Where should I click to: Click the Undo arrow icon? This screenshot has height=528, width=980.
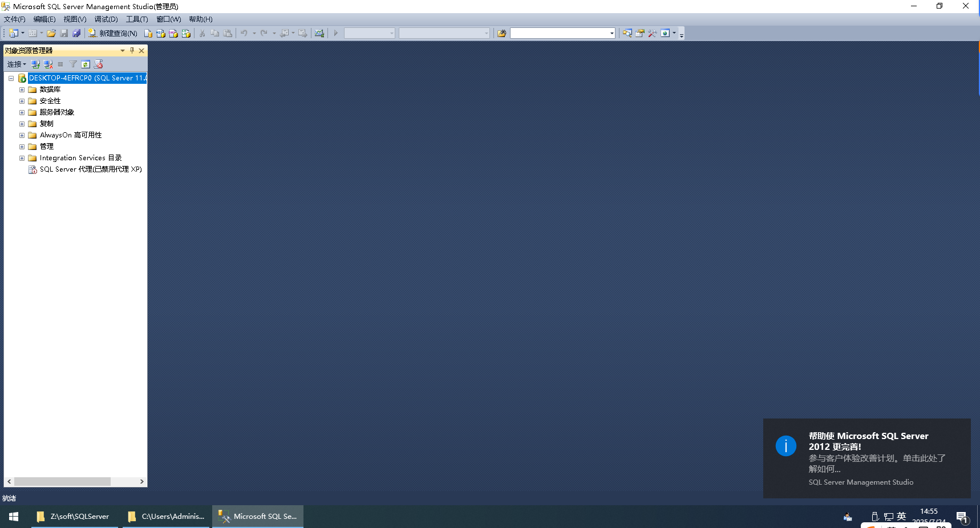[244, 33]
